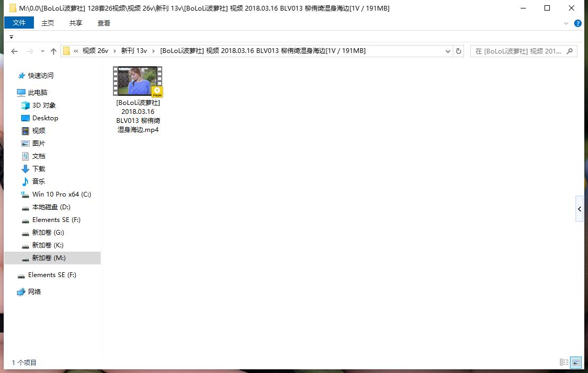
Task: Open 3D 对象 folder
Action: (x=44, y=105)
